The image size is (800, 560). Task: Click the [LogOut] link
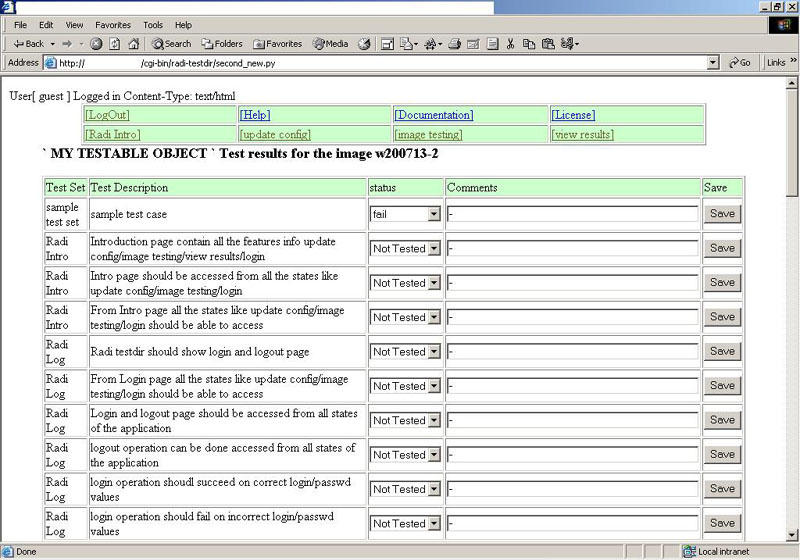tap(107, 115)
